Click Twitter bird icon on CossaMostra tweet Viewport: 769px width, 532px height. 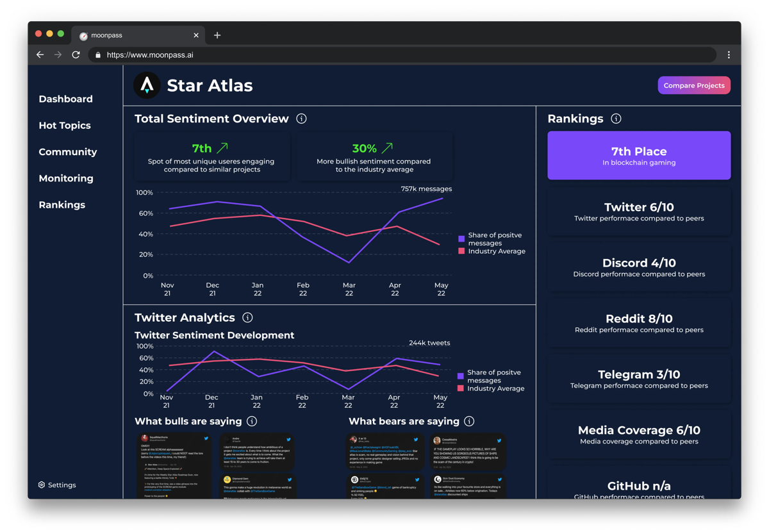click(499, 440)
